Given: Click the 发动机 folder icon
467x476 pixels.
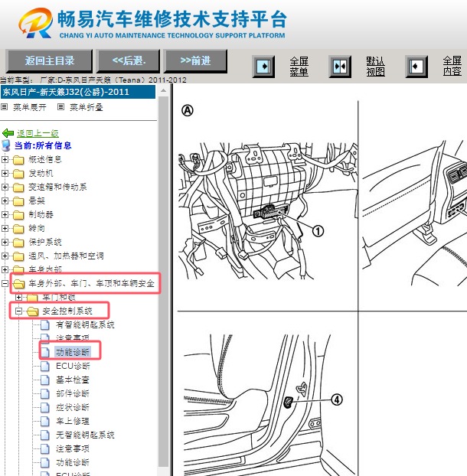Looking at the screenshot, I should tap(18, 174).
